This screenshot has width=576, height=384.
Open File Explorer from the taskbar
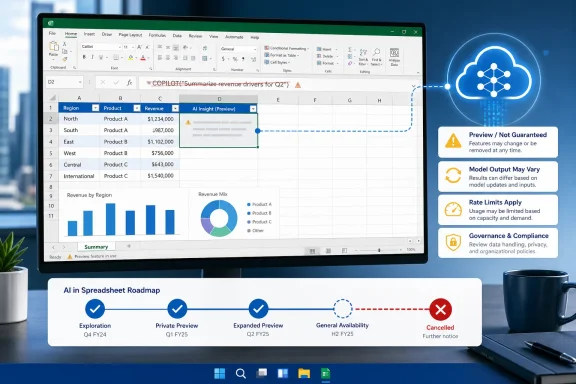coord(304,373)
